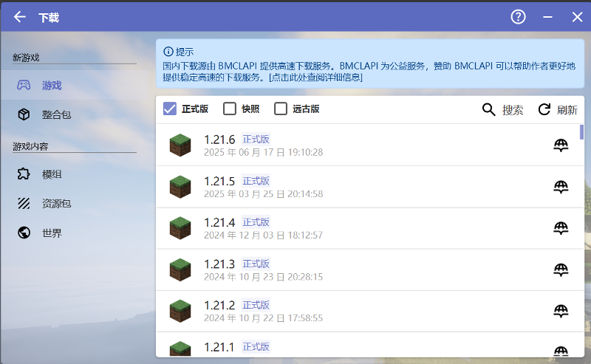Viewport: 591px width, 364px height.
Task: Click the info icon beside 提示
Action: [x=168, y=51]
